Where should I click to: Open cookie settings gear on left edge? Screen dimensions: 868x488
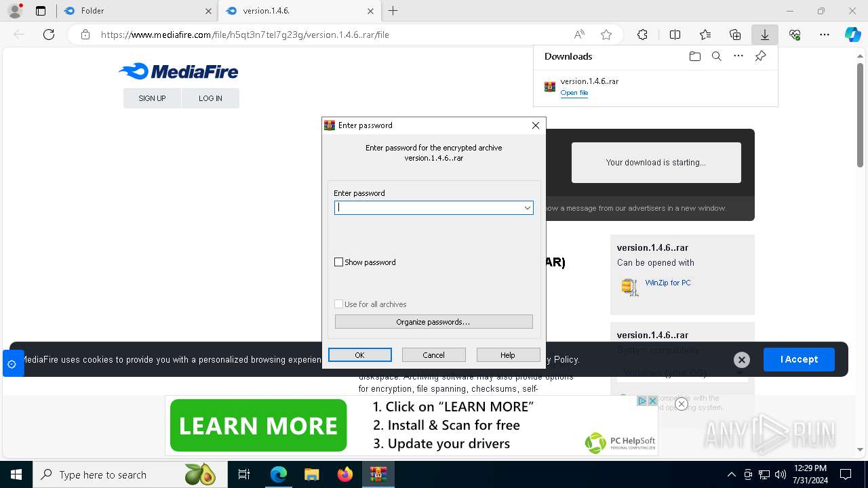point(12,364)
